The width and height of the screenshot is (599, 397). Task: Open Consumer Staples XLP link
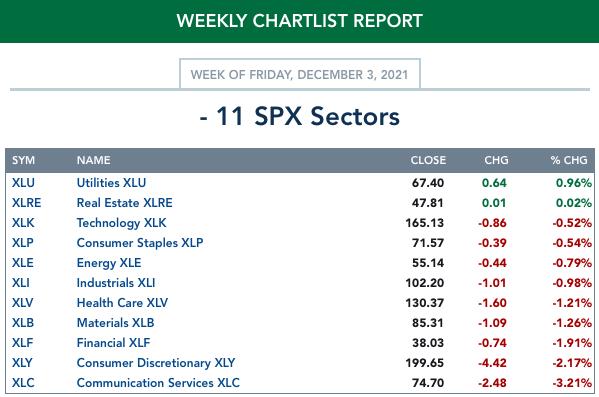[x=140, y=243]
